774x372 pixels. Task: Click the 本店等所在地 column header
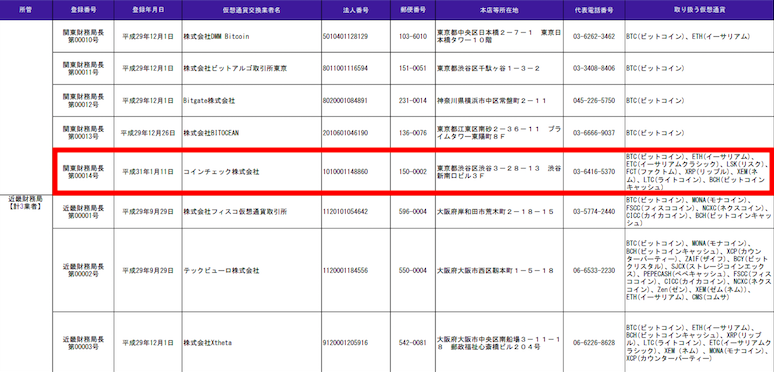(500, 10)
